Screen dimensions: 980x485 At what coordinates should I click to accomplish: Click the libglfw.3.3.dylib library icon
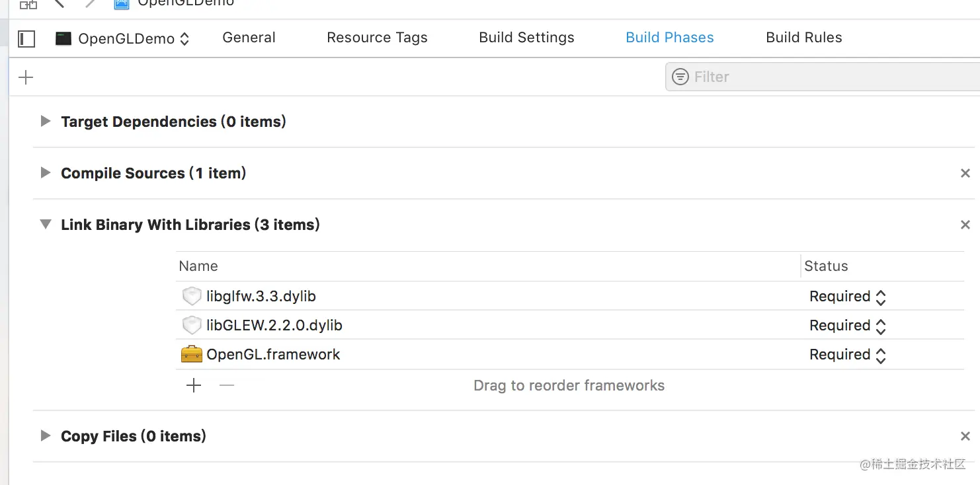click(191, 296)
